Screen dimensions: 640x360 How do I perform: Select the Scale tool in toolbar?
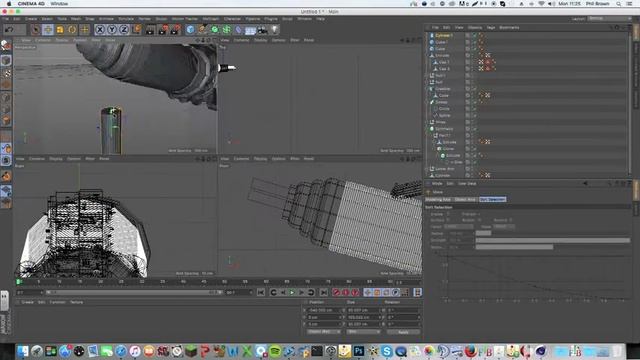(x=60, y=29)
